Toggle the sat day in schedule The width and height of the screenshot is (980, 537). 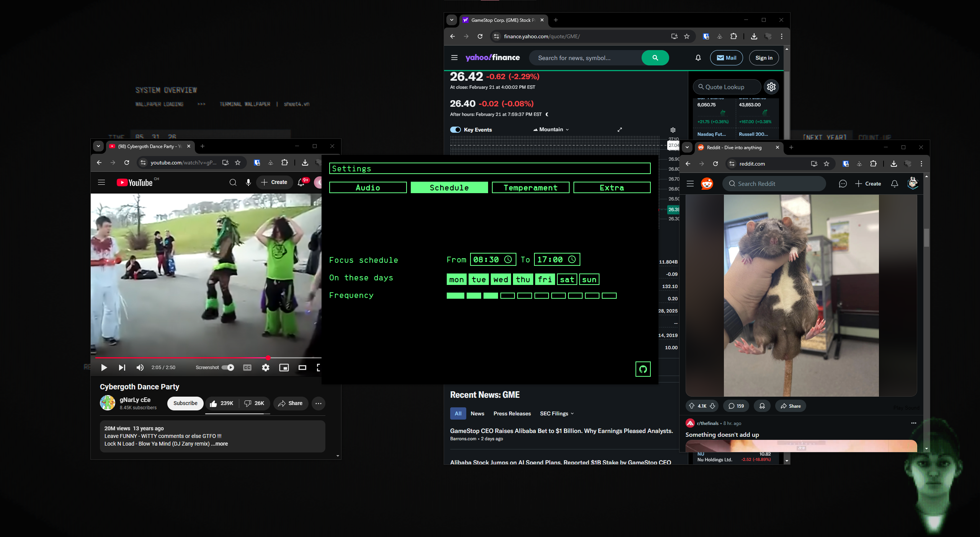[x=567, y=280]
